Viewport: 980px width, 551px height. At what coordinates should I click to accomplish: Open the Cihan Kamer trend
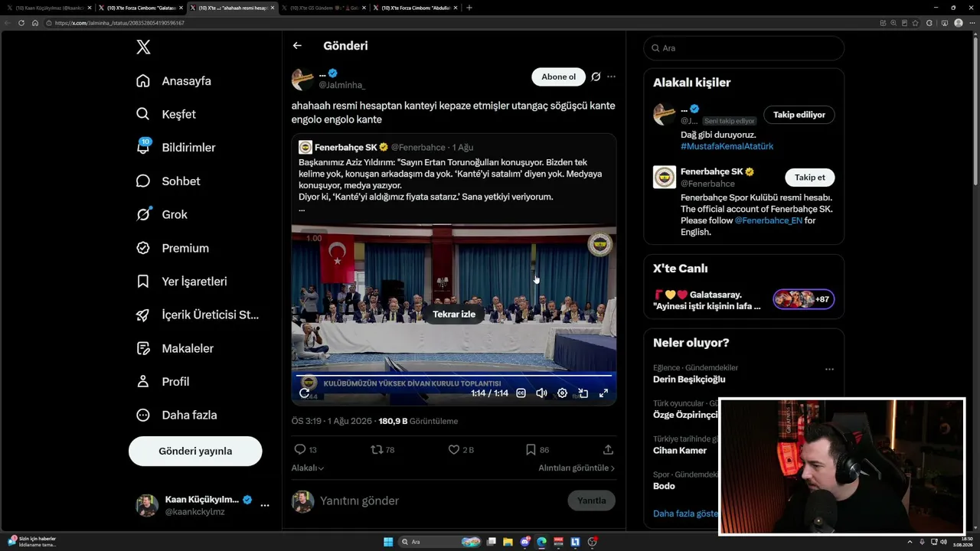681,451
